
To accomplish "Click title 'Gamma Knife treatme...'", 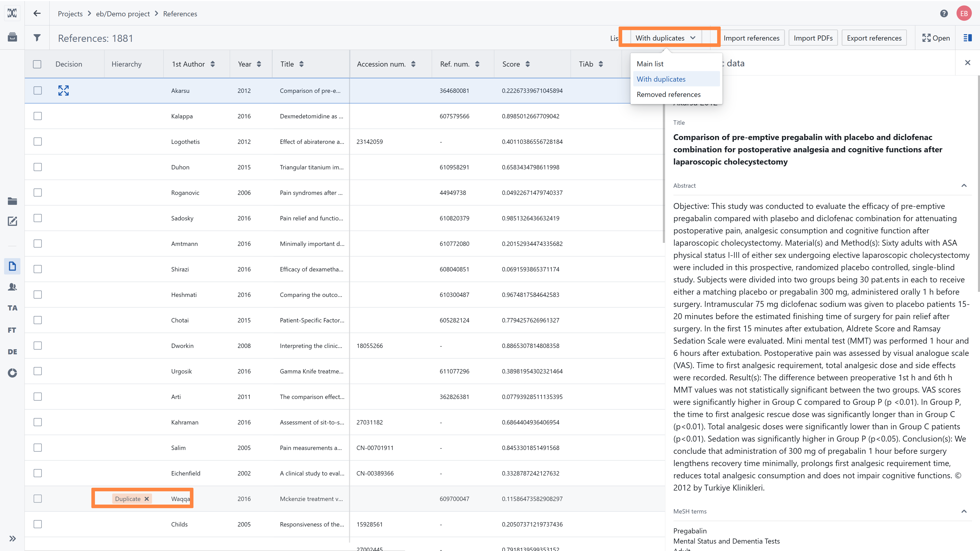I will click(x=312, y=371).
